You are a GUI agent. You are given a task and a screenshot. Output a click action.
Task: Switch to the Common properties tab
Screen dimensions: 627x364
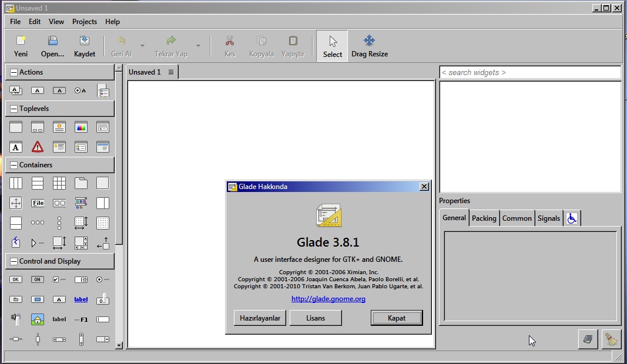[x=517, y=218]
